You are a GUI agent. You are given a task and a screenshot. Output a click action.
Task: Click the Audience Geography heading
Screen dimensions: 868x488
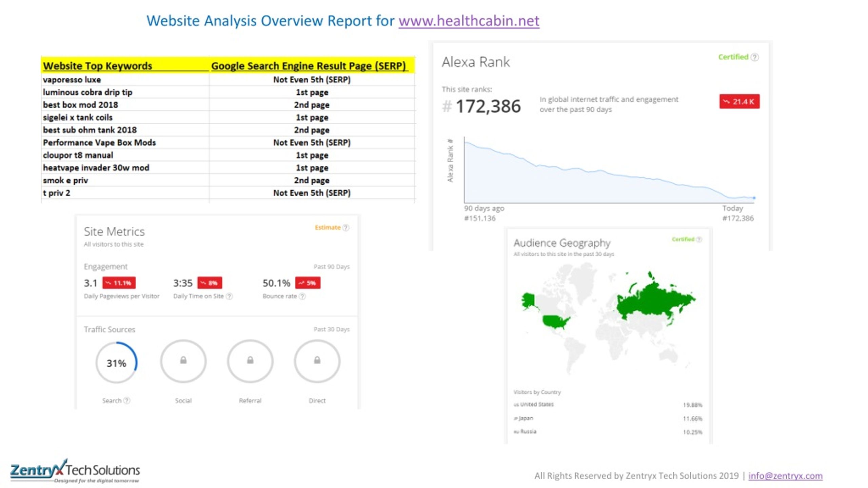click(x=562, y=243)
